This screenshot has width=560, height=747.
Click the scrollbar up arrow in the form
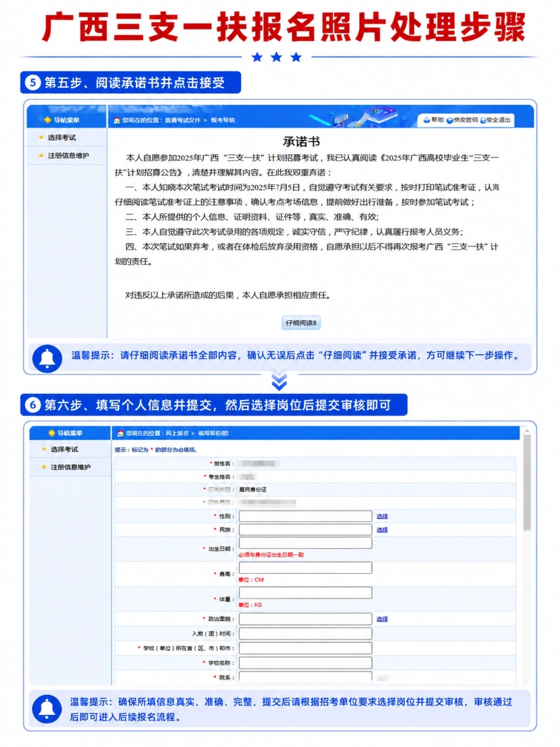[x=527, y=431]
